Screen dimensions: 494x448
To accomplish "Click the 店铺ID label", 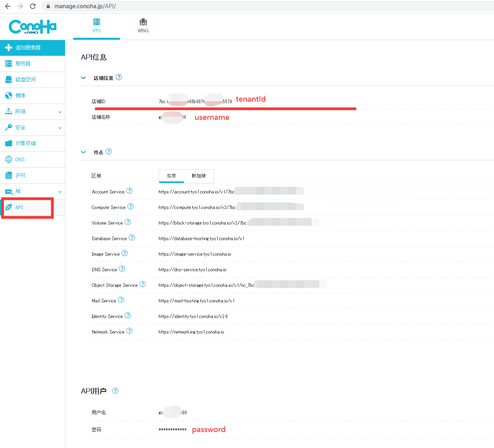I will (x=98, y=102).
